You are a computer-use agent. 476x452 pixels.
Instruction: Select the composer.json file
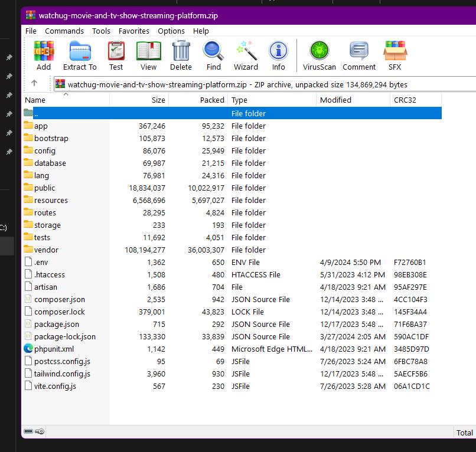tap(59, 300)
